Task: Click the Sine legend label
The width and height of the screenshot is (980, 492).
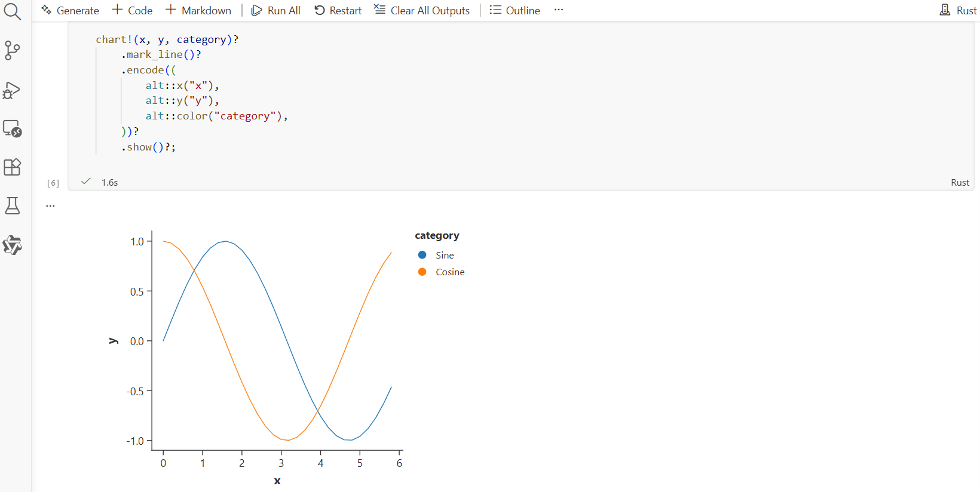Action: (x=445, y=255)
